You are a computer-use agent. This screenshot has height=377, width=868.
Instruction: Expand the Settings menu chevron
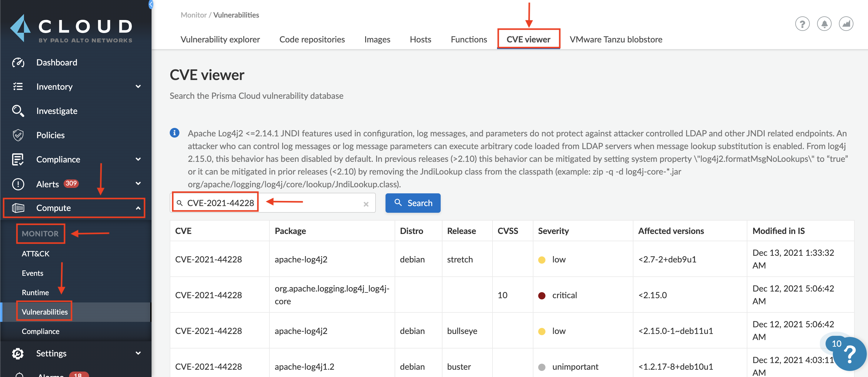click(x=138, y=353)
